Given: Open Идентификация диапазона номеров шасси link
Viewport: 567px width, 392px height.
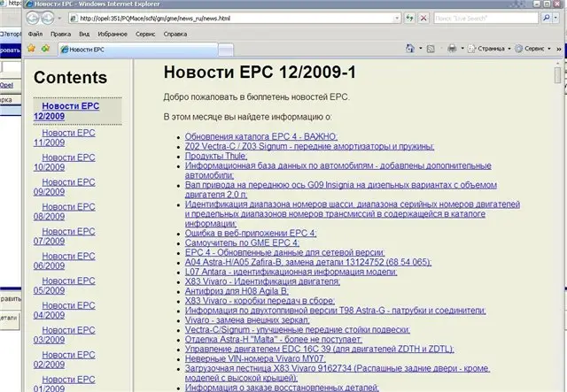Looking at the screenshot, I should tap(353, 214).
